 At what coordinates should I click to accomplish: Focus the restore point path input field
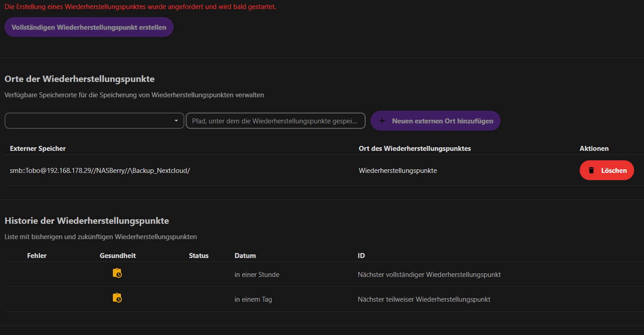(275, 121)
